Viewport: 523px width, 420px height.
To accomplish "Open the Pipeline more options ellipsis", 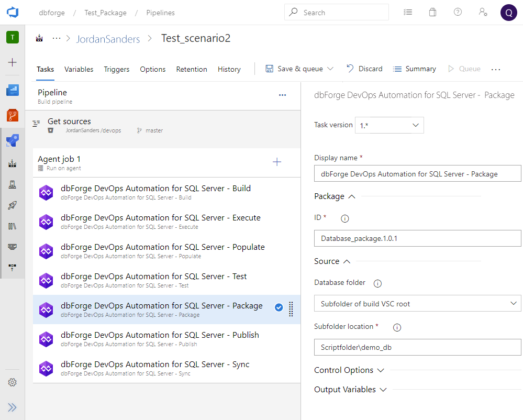I will click(283, 95).
